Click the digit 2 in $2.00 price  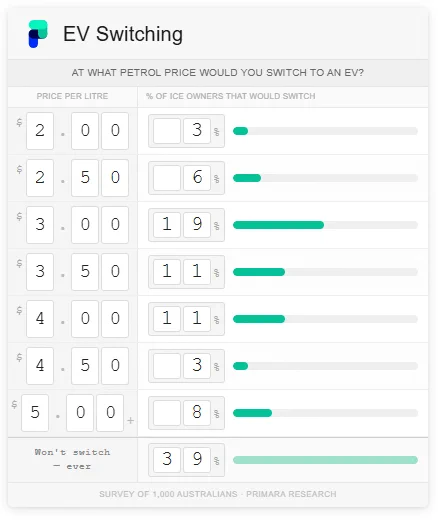tap(40, 131)
